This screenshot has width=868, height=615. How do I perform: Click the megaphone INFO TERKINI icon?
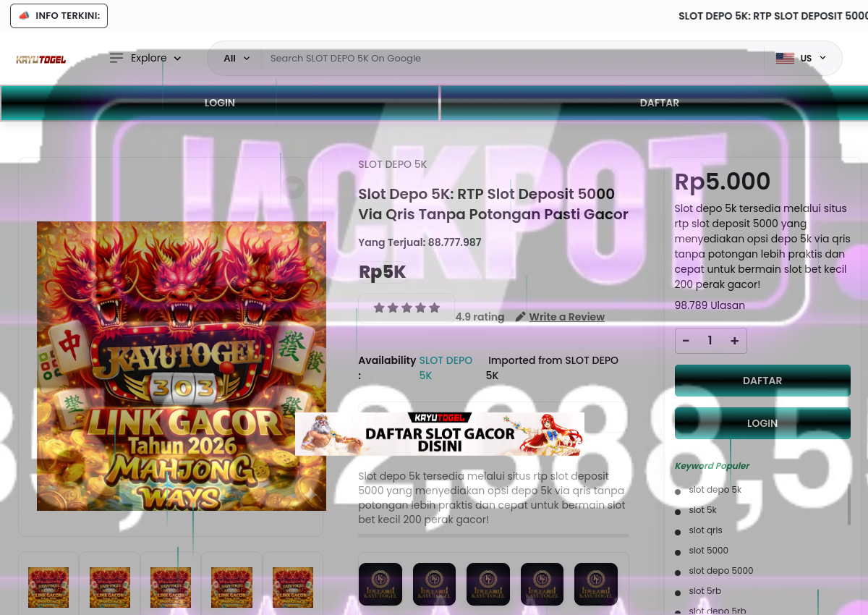25,16
